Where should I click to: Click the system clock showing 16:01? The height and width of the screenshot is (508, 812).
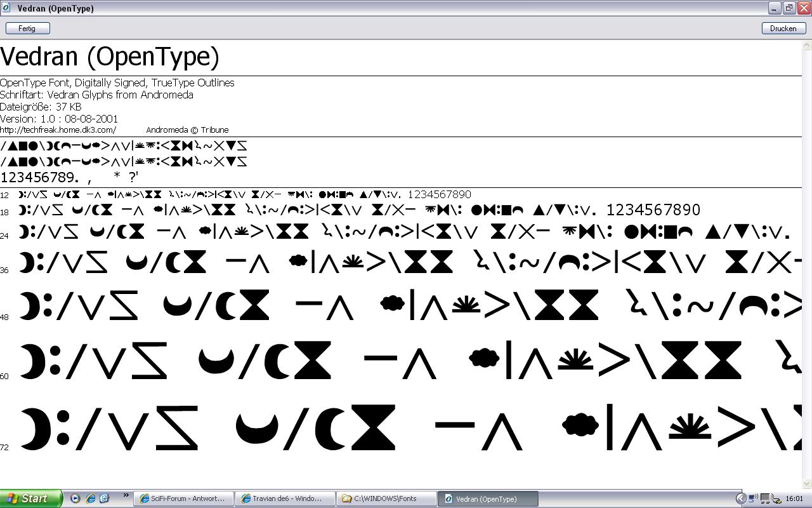coord(794,498)
